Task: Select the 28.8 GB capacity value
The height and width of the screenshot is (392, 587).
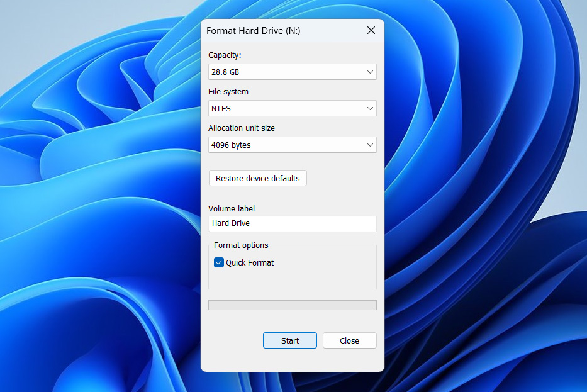Action: coord(224,72)
